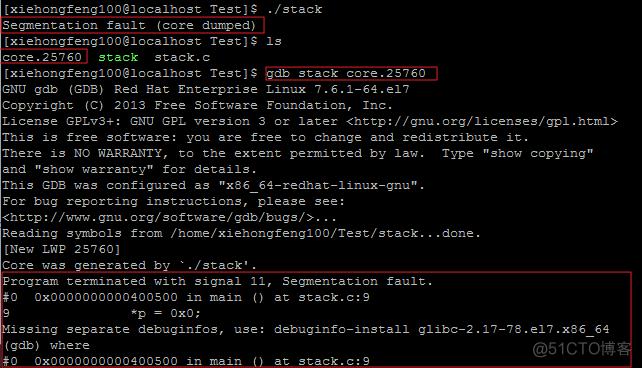Click the stack.c file name

tap(182, 57)
